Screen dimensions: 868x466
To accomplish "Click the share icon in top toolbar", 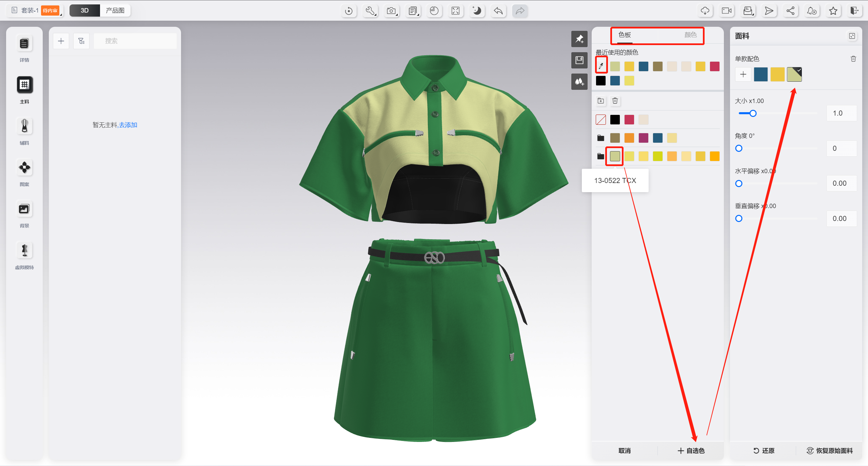I will tap(790, 11).
